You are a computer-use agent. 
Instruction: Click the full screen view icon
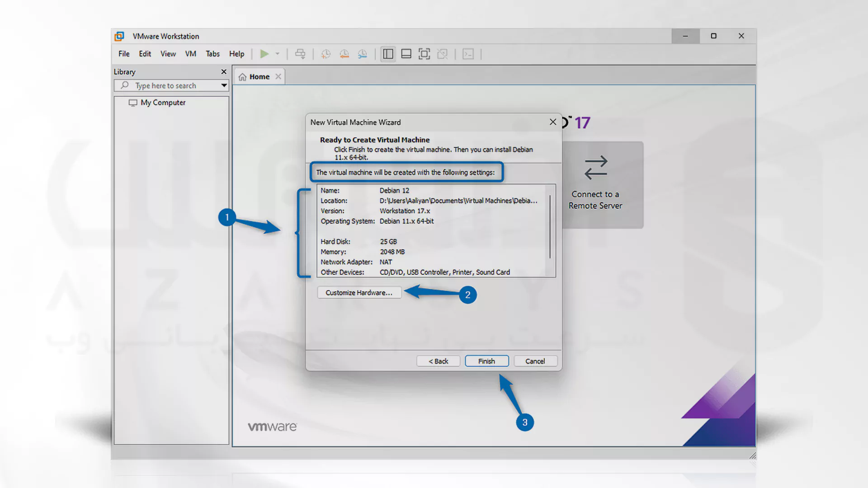(424, 54)
